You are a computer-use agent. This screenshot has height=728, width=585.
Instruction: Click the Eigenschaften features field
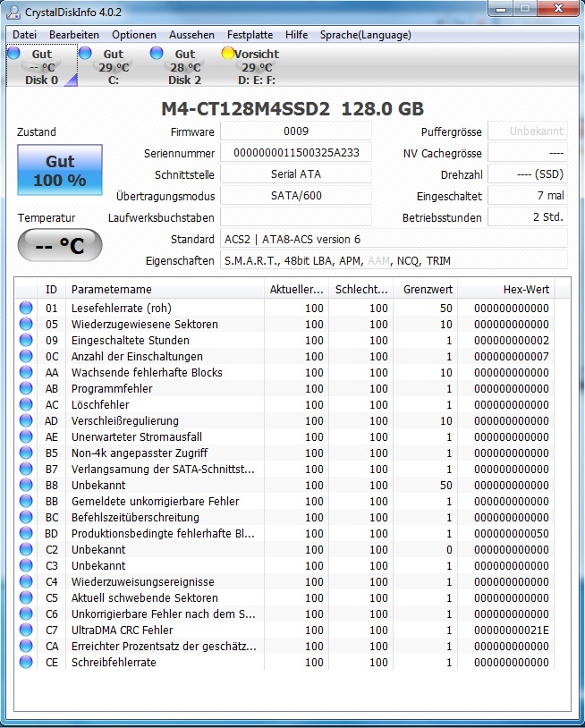[x=394, y=260]
